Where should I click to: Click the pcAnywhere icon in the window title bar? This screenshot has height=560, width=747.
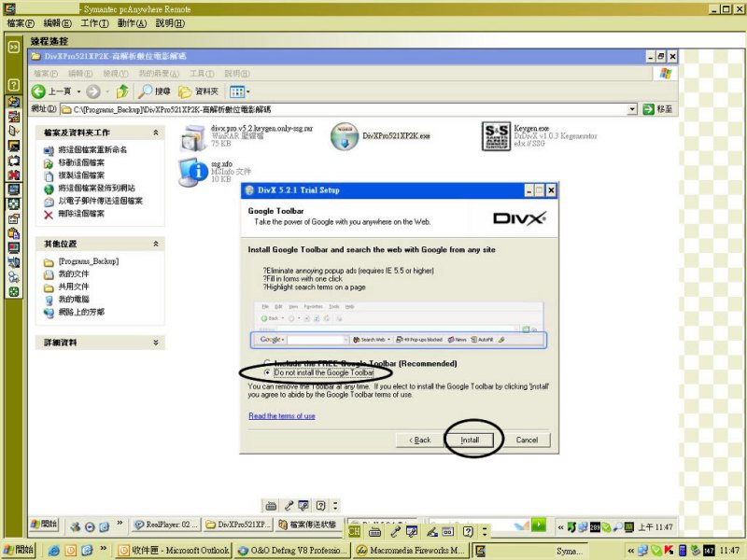pyautogui.click(x=9, y=8)
